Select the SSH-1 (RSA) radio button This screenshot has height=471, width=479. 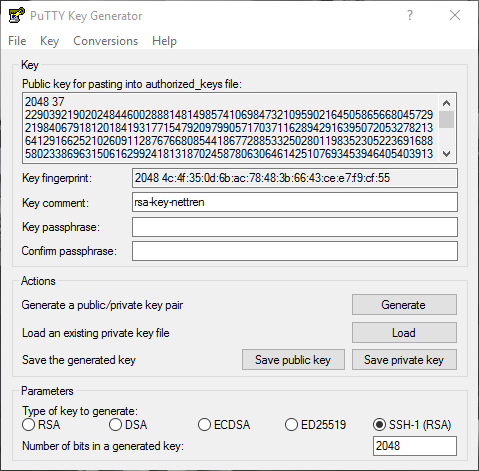(379, 425)
